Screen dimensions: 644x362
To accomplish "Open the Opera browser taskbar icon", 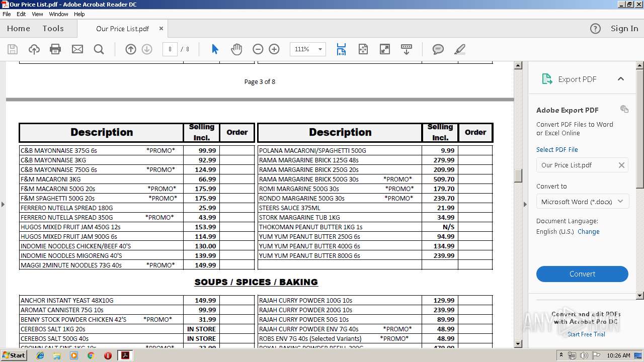I will pos(108,355).
